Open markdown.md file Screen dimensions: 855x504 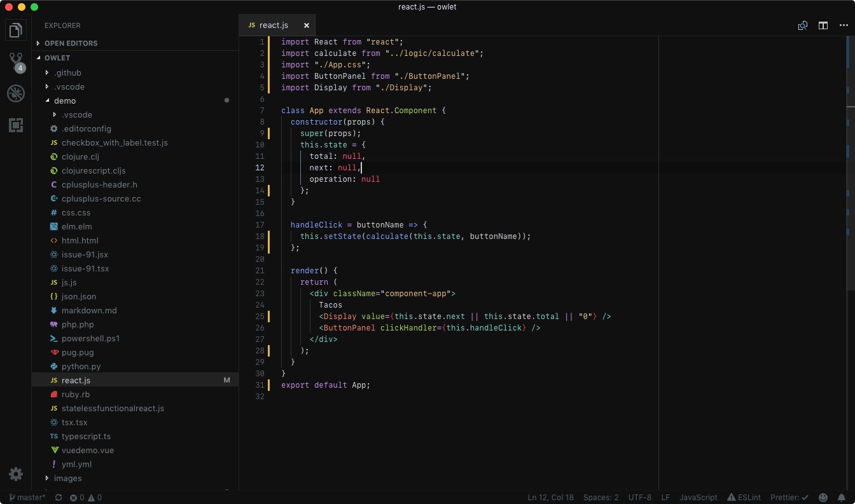[x=135, y=310]
